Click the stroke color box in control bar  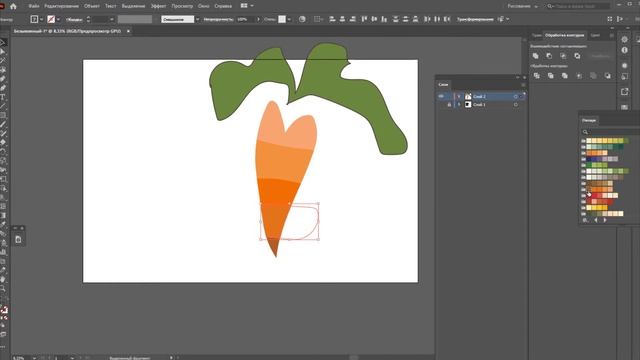(51, 19)
